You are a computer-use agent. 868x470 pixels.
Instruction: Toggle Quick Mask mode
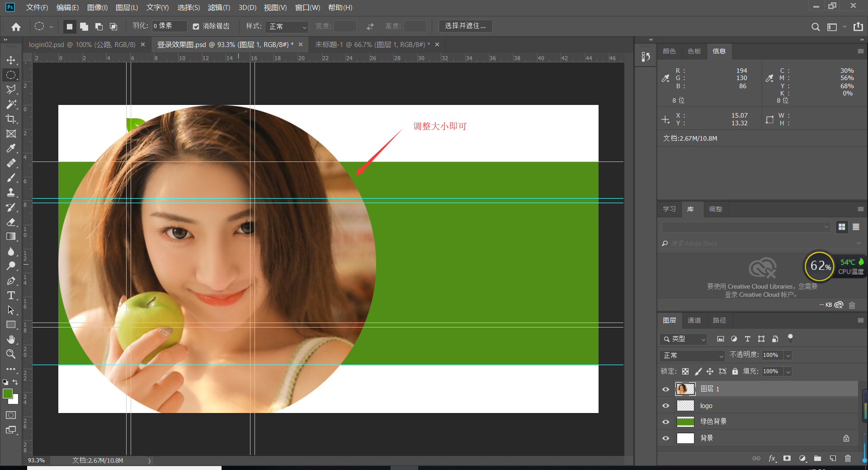coord(11,415)
